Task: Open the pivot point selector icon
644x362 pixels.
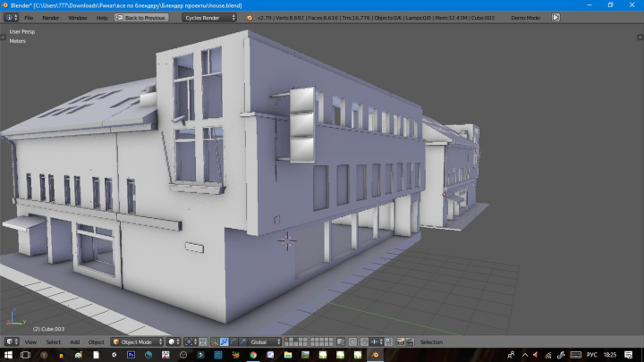Action: tap(190, 341)
